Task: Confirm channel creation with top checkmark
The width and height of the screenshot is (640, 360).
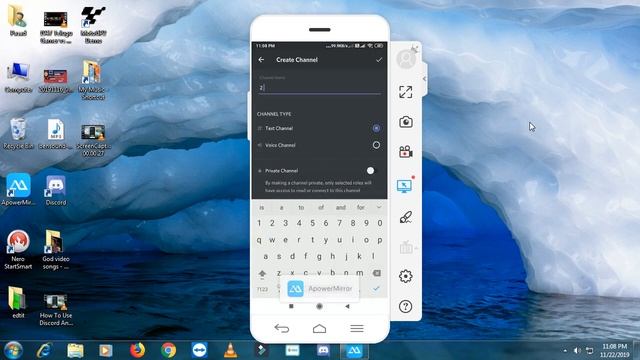Action: coord(379,60)
